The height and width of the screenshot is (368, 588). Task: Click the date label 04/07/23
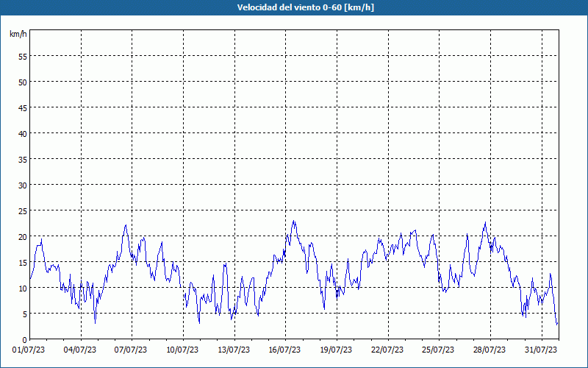80,350
